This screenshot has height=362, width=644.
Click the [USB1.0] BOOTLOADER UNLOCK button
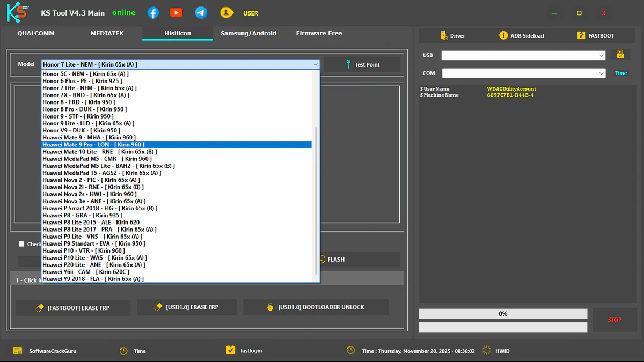click(316, 307)
